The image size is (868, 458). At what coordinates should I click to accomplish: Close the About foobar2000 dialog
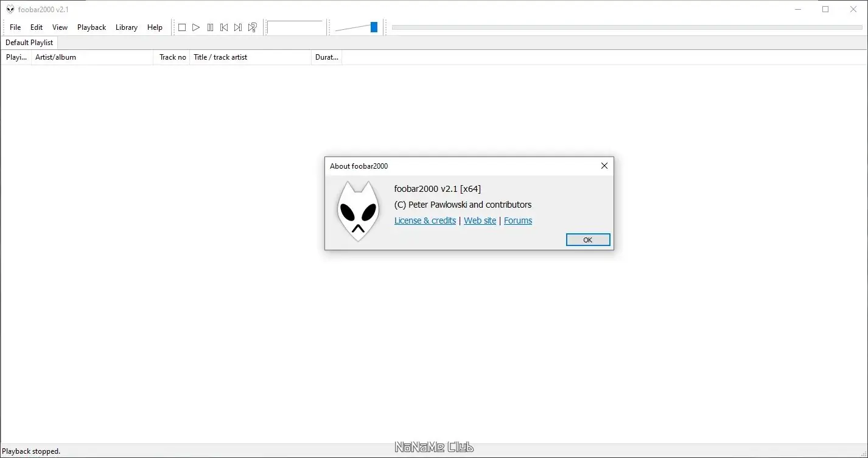pos(604,166)
